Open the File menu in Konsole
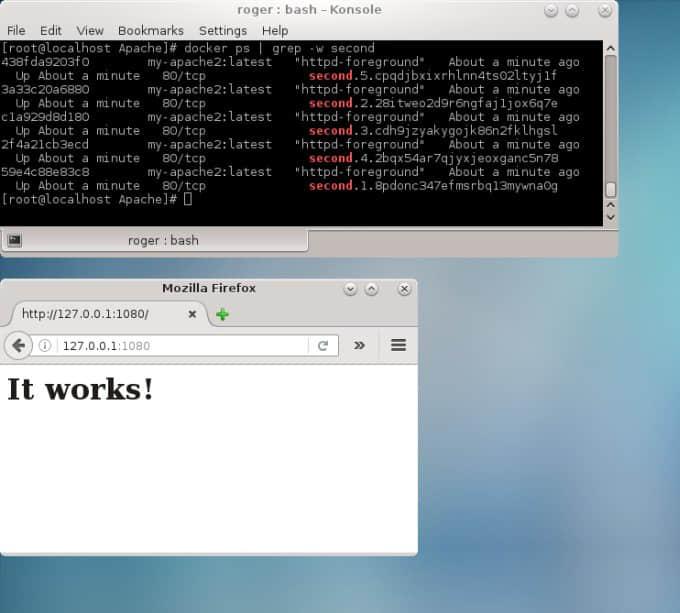 click(x=16, y=31)
